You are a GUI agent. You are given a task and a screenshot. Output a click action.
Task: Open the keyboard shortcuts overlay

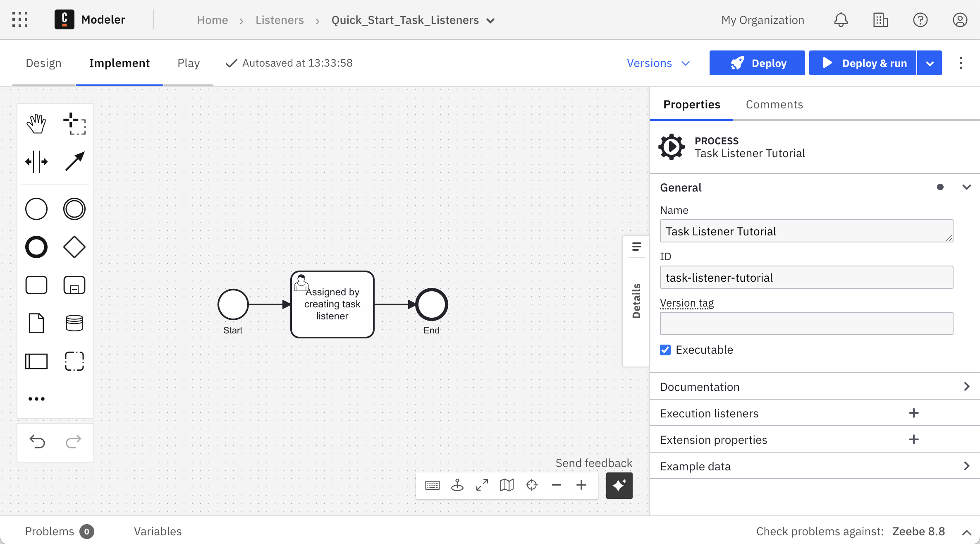click(433, 485)
